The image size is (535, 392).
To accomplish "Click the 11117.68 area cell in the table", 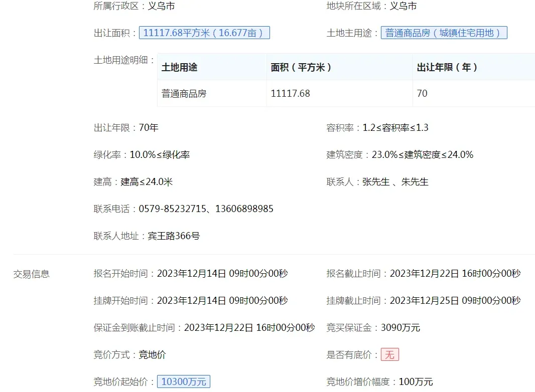I will (290, 94).
